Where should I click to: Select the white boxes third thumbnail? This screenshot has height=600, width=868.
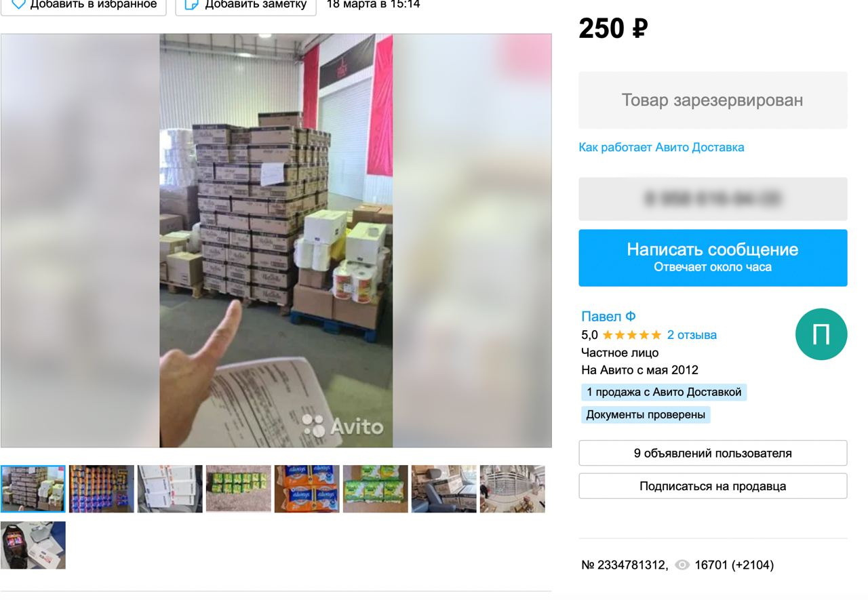click(170, 489)
